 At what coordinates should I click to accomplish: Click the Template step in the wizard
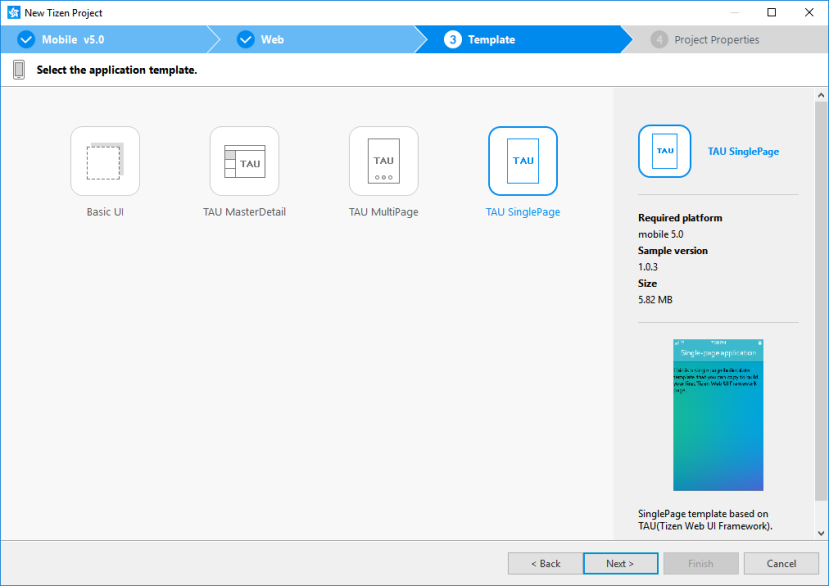point(491,40)
